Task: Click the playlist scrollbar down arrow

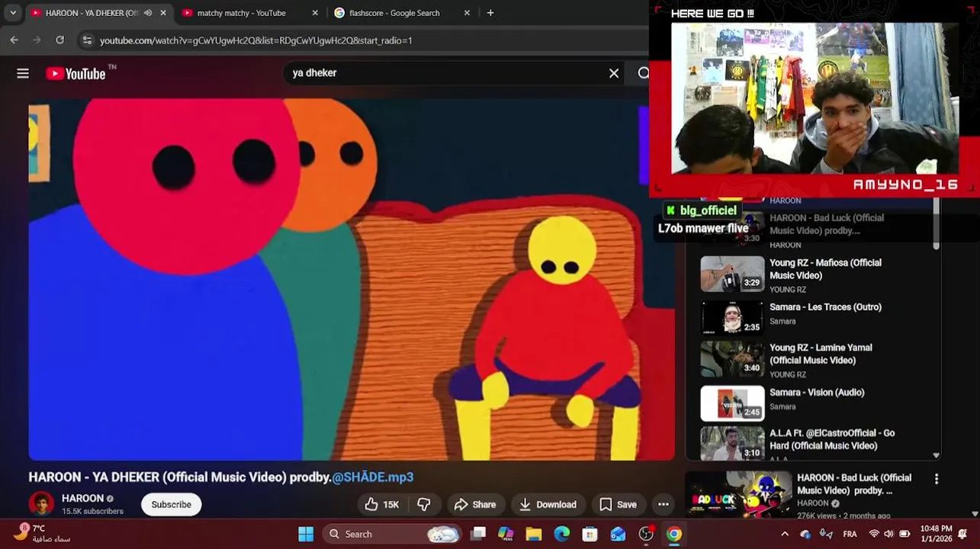Action: tap(936, 455)
